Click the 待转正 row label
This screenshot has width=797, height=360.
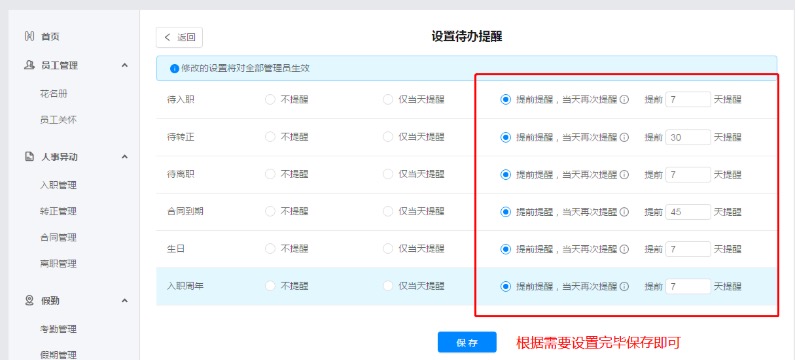click(180, 137)
